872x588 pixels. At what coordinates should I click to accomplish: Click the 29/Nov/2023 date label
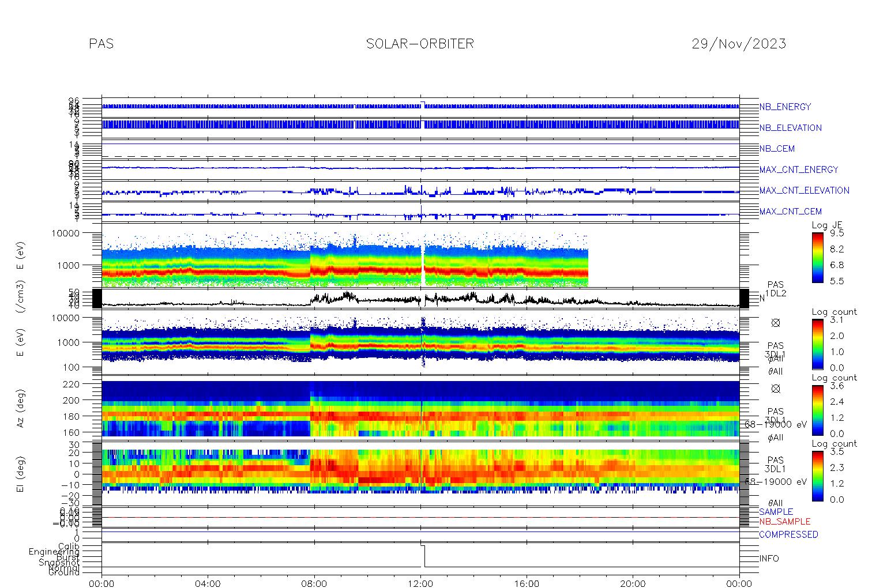point(739,44)
